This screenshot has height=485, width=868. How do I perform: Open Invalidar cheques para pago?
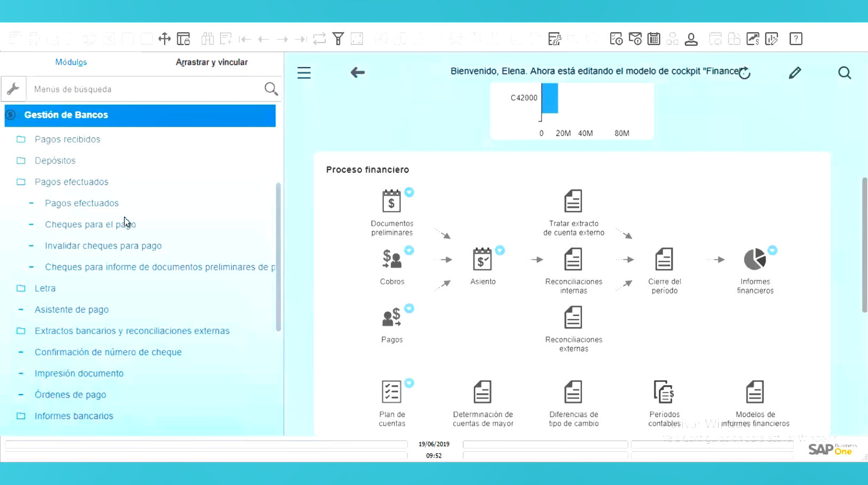103,246
